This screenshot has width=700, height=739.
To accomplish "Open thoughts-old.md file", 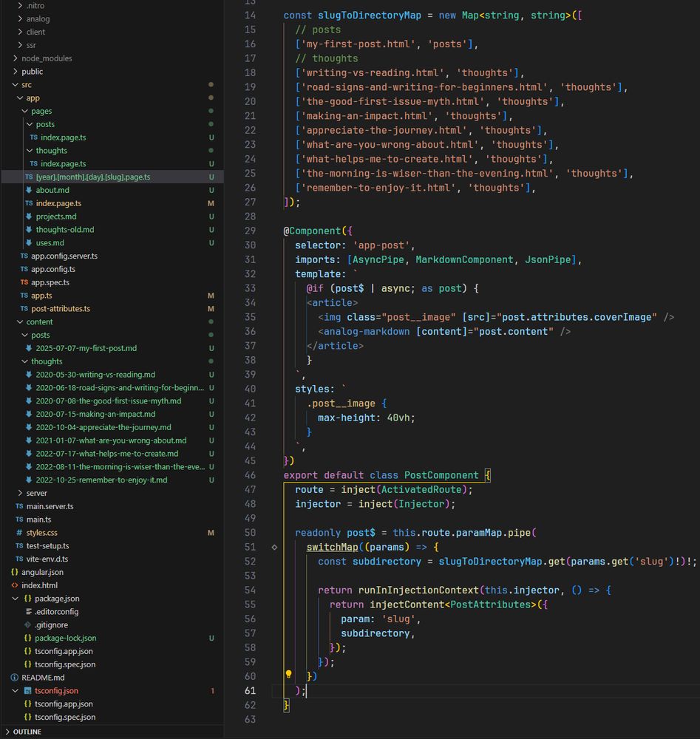I will (x=65, y=230).
